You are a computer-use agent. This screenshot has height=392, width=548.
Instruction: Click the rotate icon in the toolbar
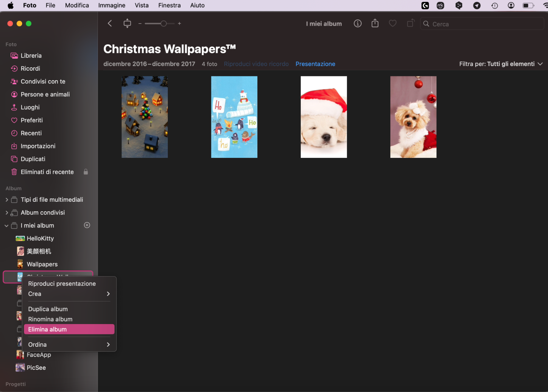click(x=410, y=23)
